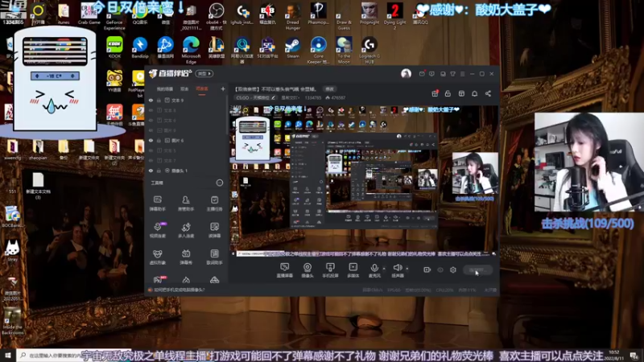The width and height of the screenshot is (644, 362).
Task: Launch the 视频连麦 tool
Action: (x=157, y=230)
